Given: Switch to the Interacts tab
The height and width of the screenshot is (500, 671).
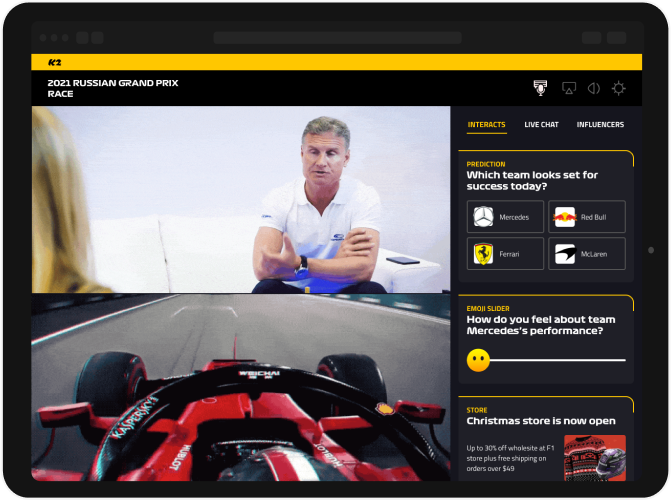Looking at the screenshot, I should pyautogui.click(x=487, y=125).
